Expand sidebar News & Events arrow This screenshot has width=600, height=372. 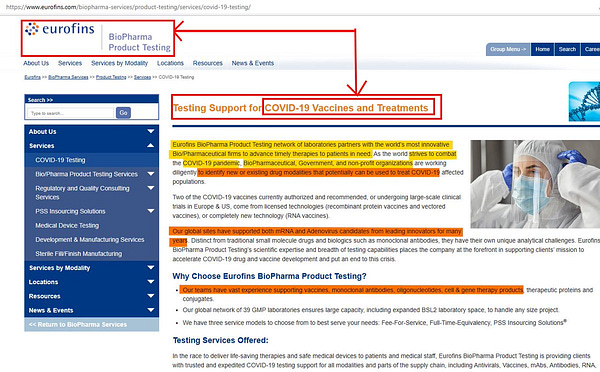(151, 310)
